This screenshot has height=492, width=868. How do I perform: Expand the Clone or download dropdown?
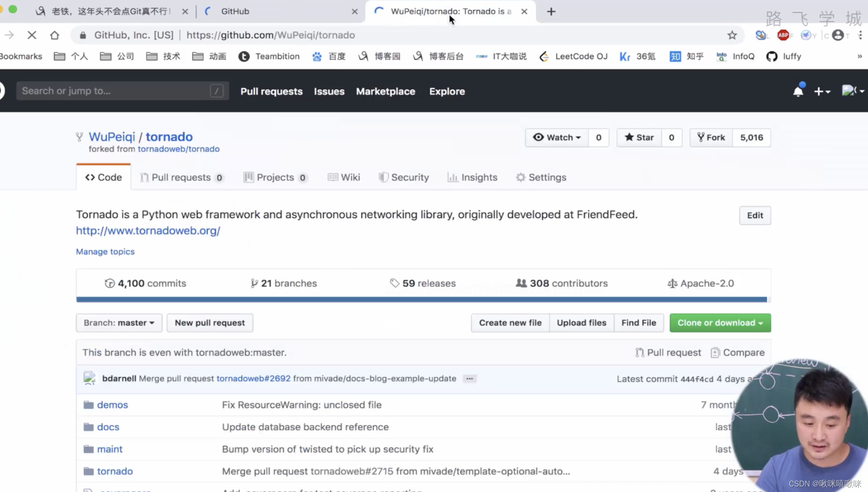[720, 323]
